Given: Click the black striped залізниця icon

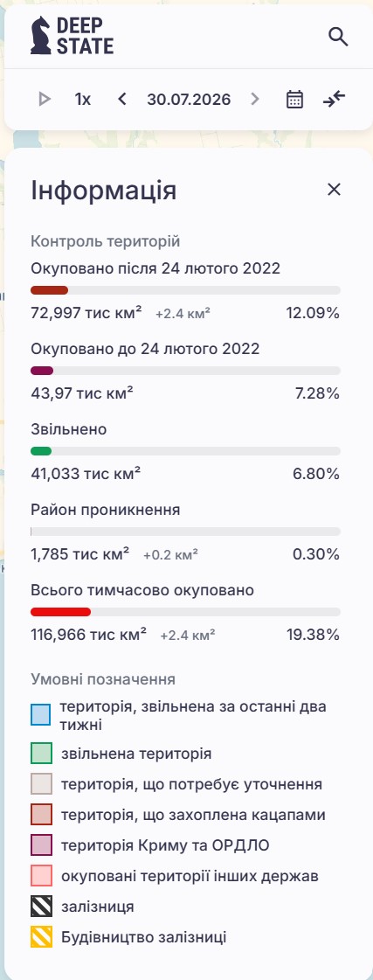Looking at the screenshot, I should coord(40,907).
